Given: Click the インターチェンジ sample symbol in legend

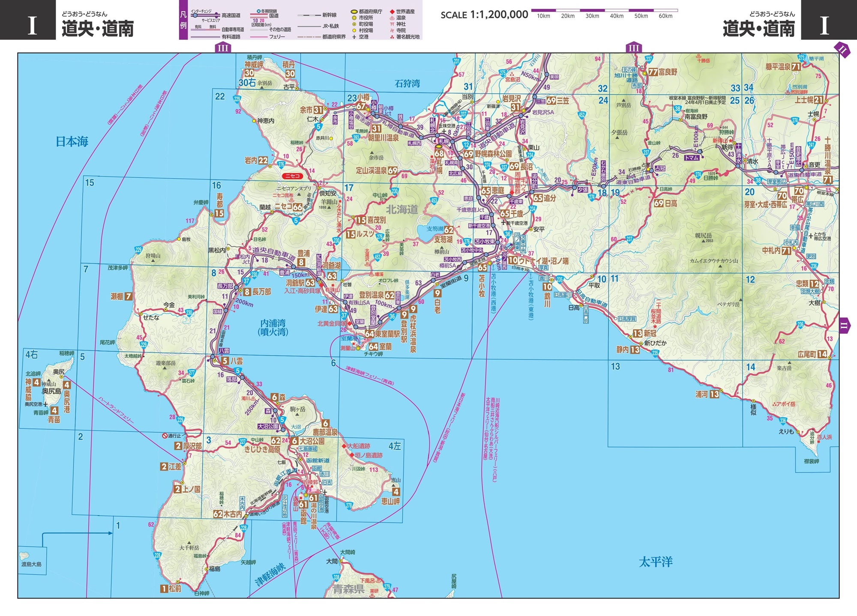Looking at the screenshot, I should tap(195, 15).
